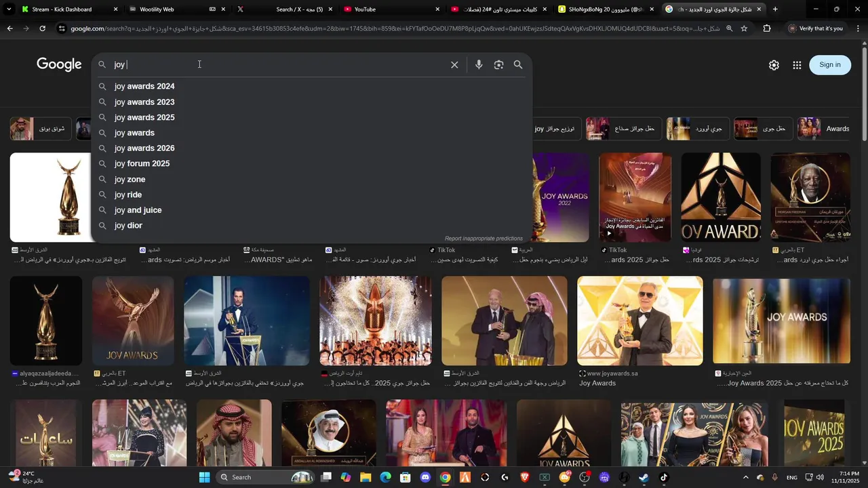Open the www.joyawards.sa man holding trophy thumbnail
The image size is (868, 488).
pos(640,321)
